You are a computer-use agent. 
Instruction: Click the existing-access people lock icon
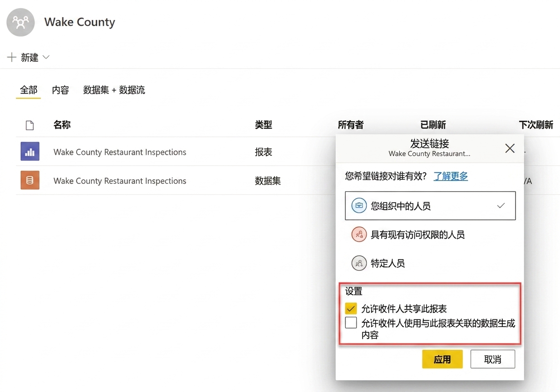(359, 235)
